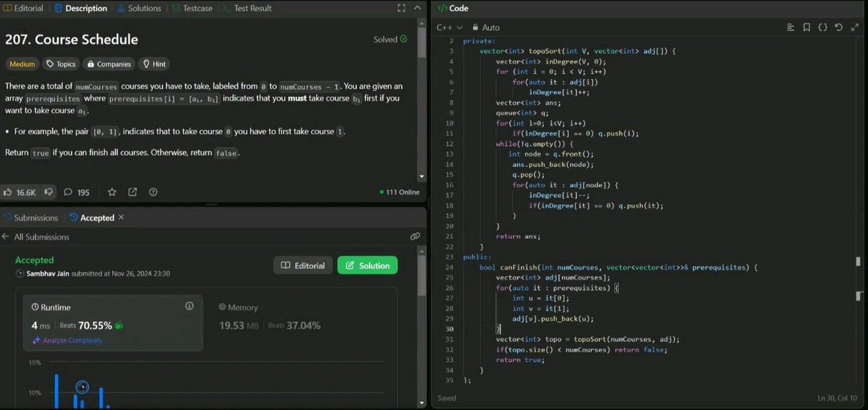The height and width of the screenshot is (410, 868).
Task: Expand the Topics tag
Action: point(61,64)
